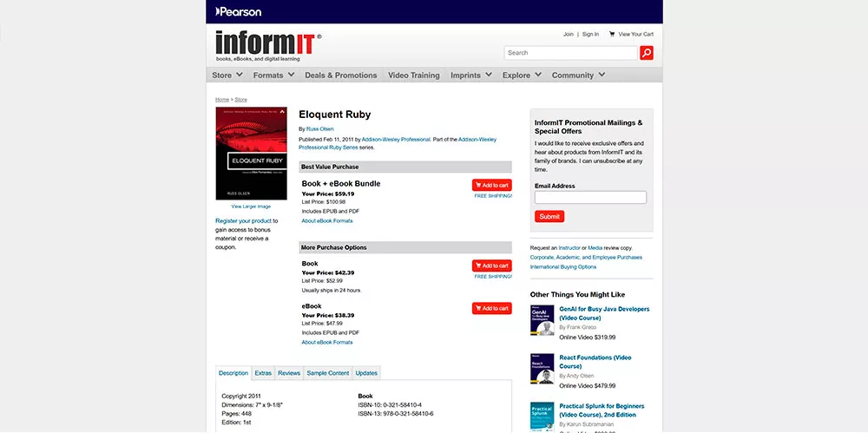This screenshot has width=868, height=433.
Task: Switch to the Updates tab
Action: [x=366, y=373]
